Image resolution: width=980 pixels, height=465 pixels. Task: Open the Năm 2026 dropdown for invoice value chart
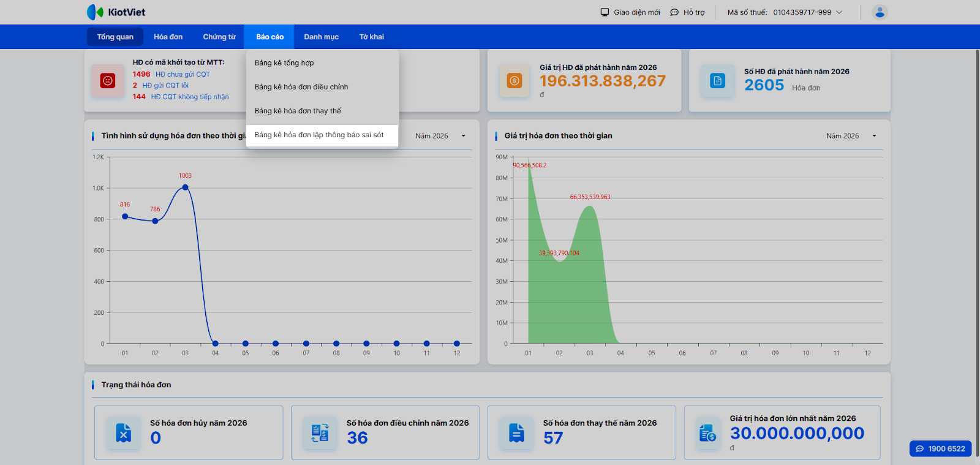(851, 136)
